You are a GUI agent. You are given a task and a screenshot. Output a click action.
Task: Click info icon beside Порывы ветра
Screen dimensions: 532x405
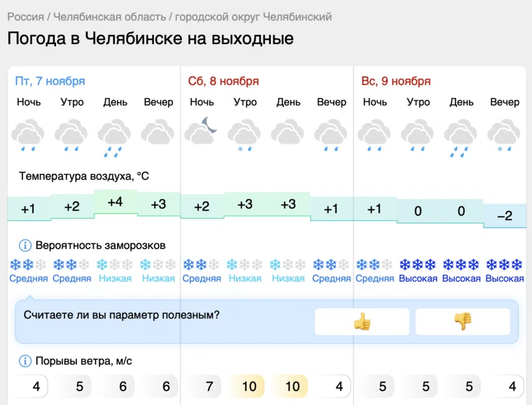pyautogui.click(x=25, y=361)
